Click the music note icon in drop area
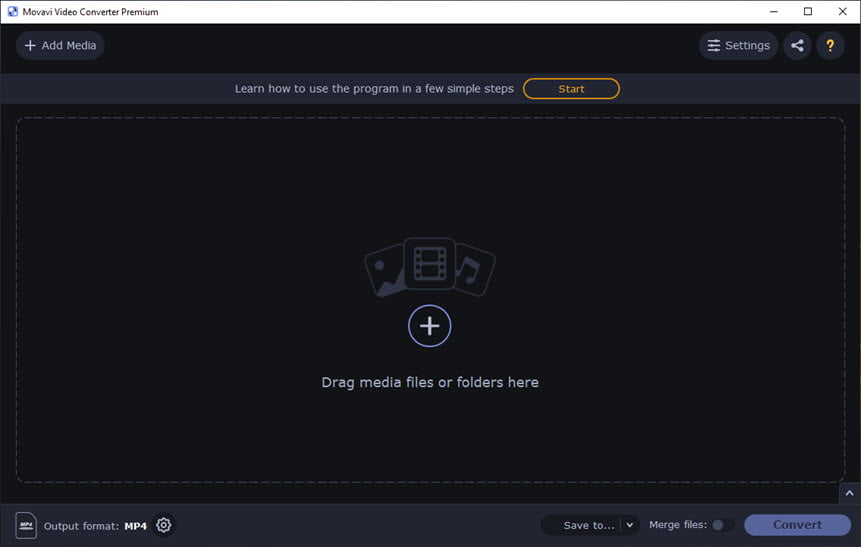 [474, 270]
